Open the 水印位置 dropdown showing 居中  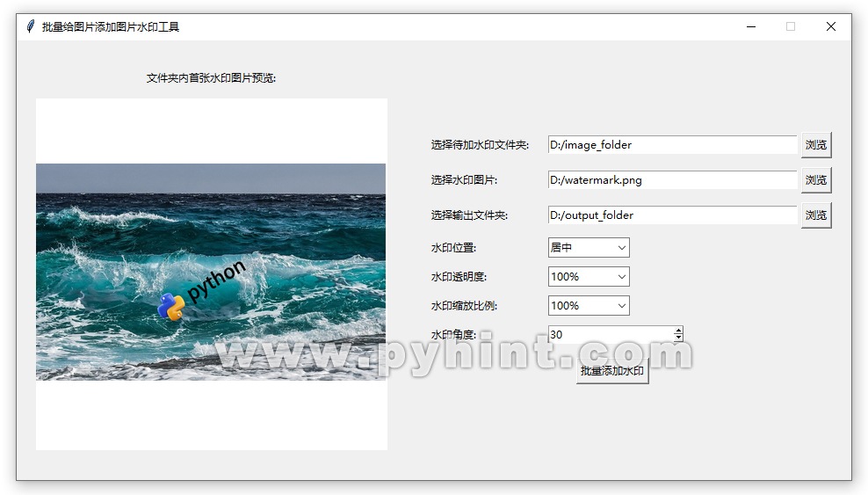point(589,248)
